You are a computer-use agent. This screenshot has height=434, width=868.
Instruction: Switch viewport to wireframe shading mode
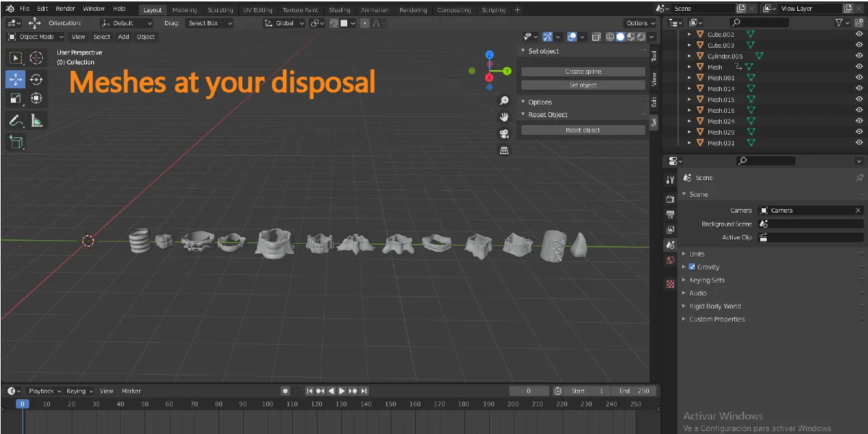pyautogui.click(x=610, y=37)
